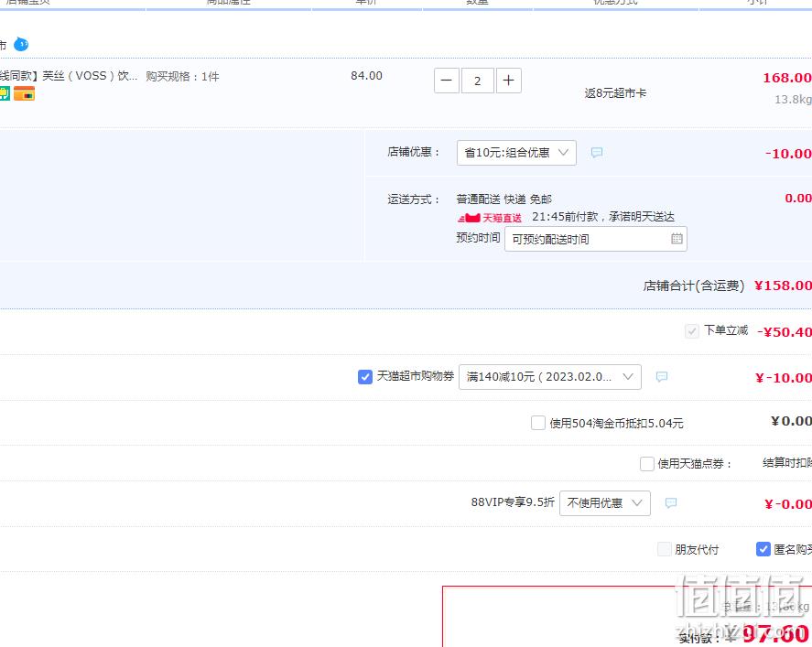812x647 pixels.
Task: Click the unit price 84.00
Action: (x=367, y=76)
